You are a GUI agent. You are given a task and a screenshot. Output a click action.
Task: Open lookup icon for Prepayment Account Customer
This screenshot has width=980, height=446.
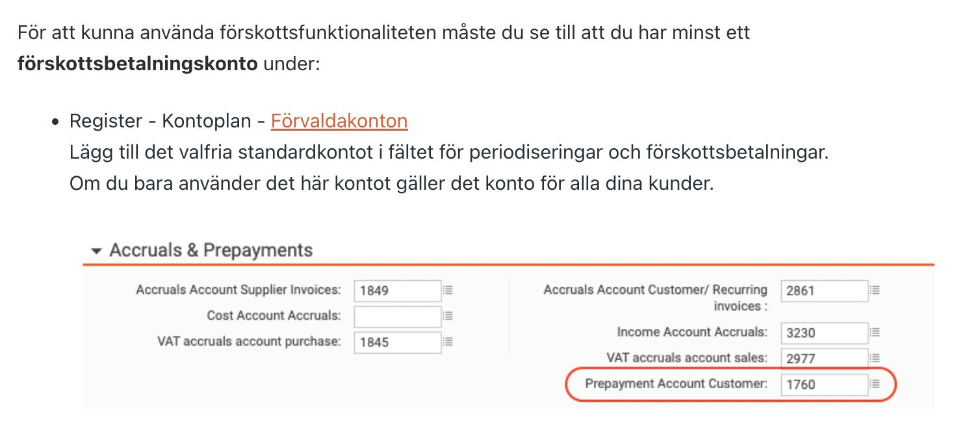pyautogui.click(x=875, y=384)
